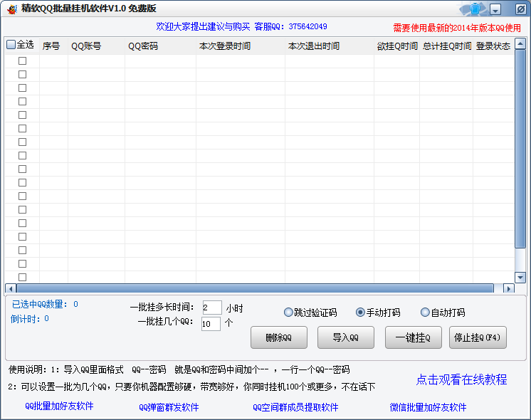Click the 一批挂几个QQ count input field

211,324
